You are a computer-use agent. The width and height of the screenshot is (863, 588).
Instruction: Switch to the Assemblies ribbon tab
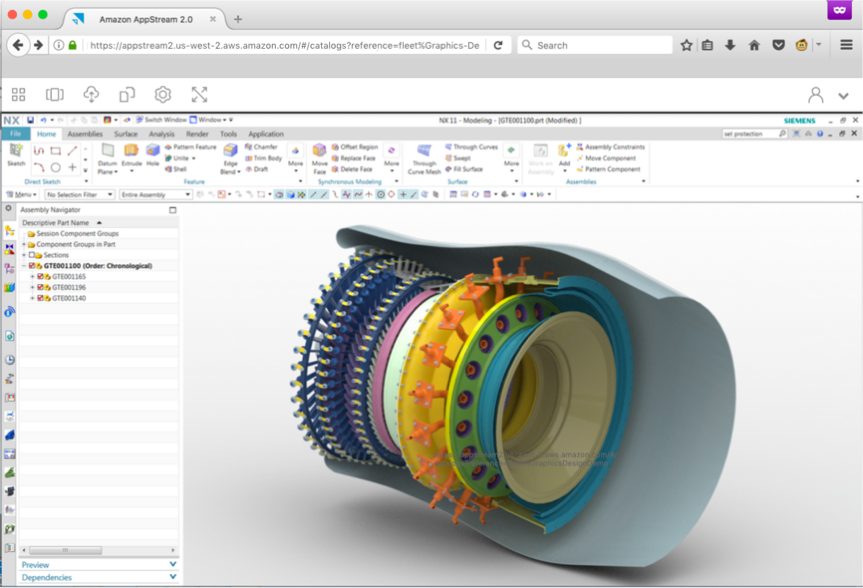point(85,134)
